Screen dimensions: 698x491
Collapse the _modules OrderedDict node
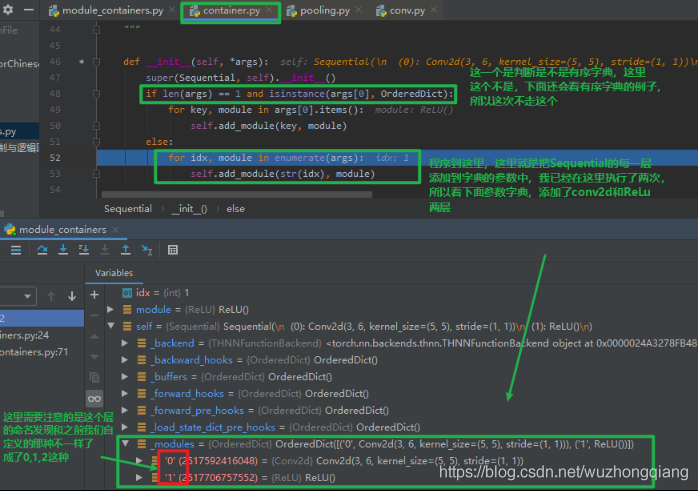pos(126,443)
